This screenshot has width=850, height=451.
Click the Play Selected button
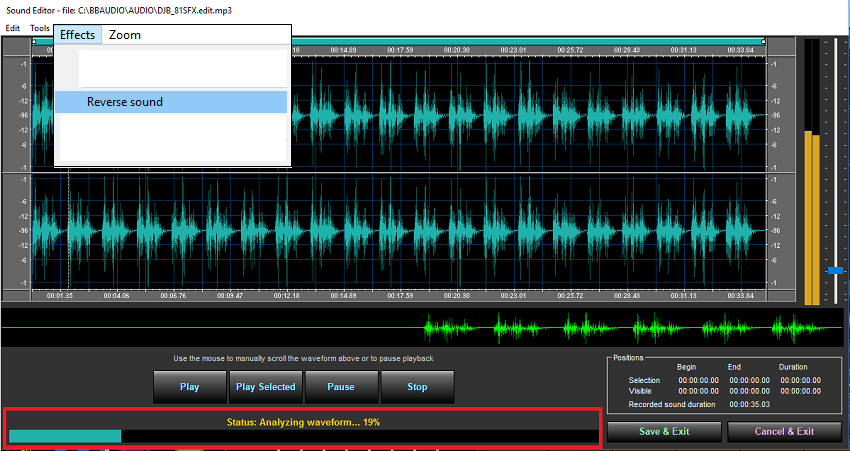click(266, 387)
